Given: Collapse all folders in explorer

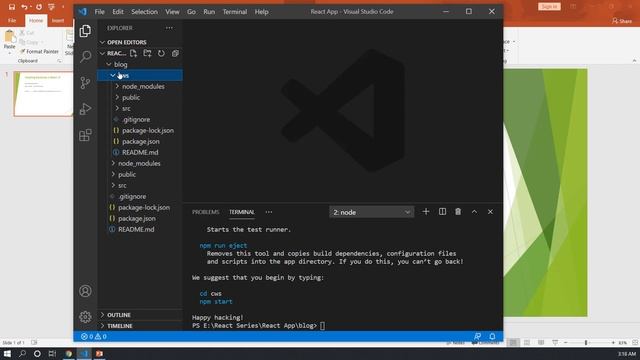Looking at the screenshot, I should click(x=175, y=53).
